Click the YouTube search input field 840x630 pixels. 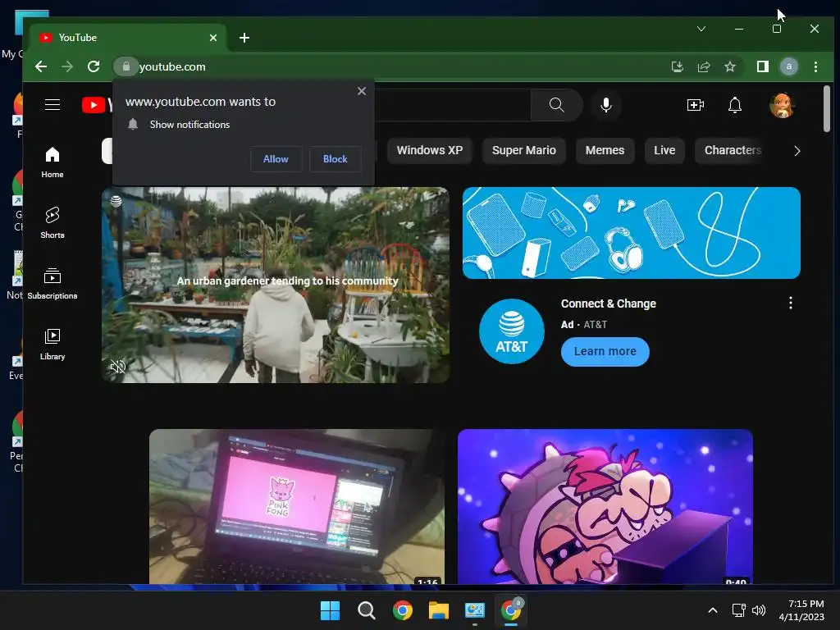(x=453, y=105)
